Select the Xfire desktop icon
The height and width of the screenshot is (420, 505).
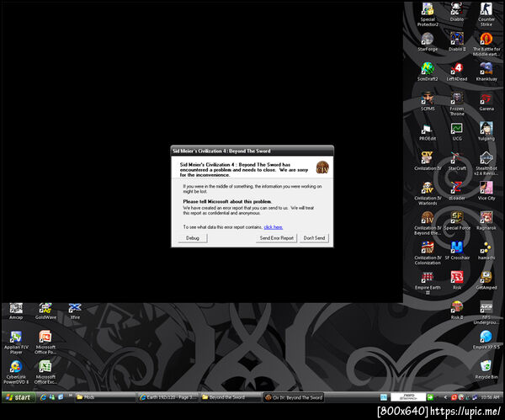75,311
